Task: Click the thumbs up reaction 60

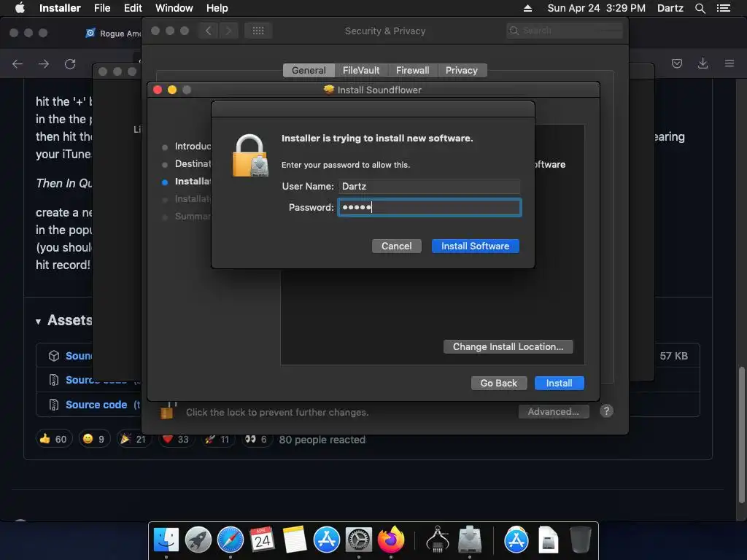Action: pyautogui.click(x=54, y=439)
